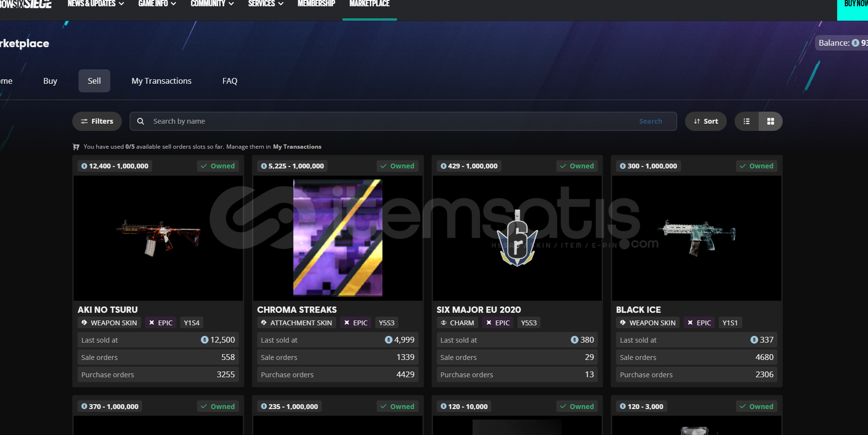Click the 5,225 - 1,000,000 price range tag
The image size is (868, 435).
[292, 166]
